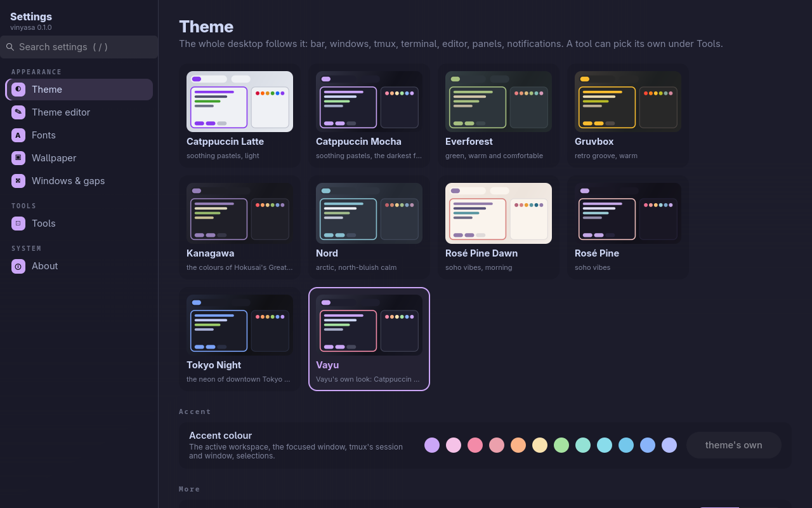Focus the Search settings field
The image size is (812, 508).
[79, 47]
